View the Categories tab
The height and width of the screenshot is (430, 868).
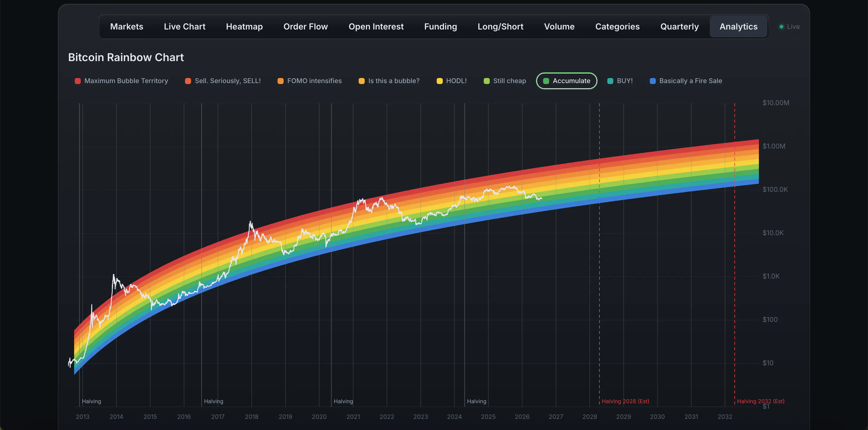coord(617,26)
